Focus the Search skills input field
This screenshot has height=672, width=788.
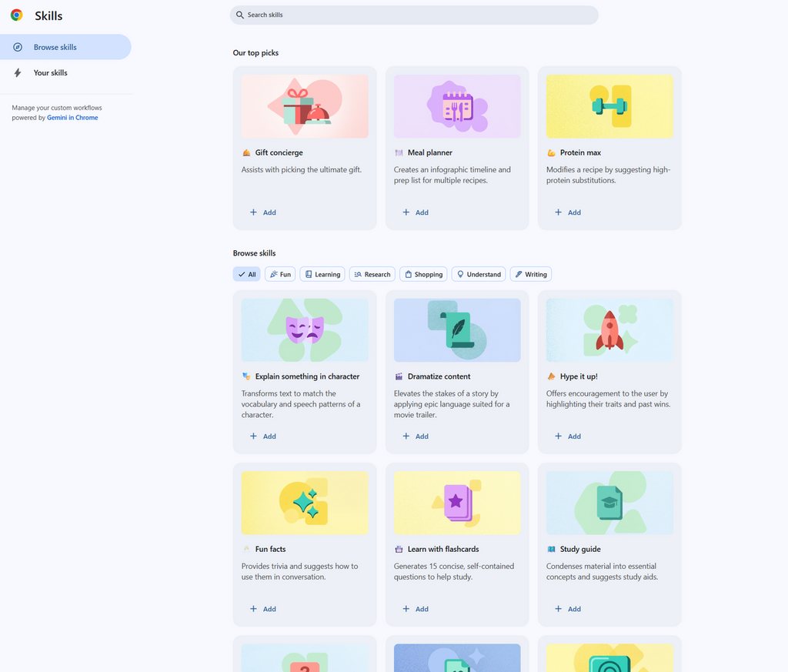coord(416,15)
